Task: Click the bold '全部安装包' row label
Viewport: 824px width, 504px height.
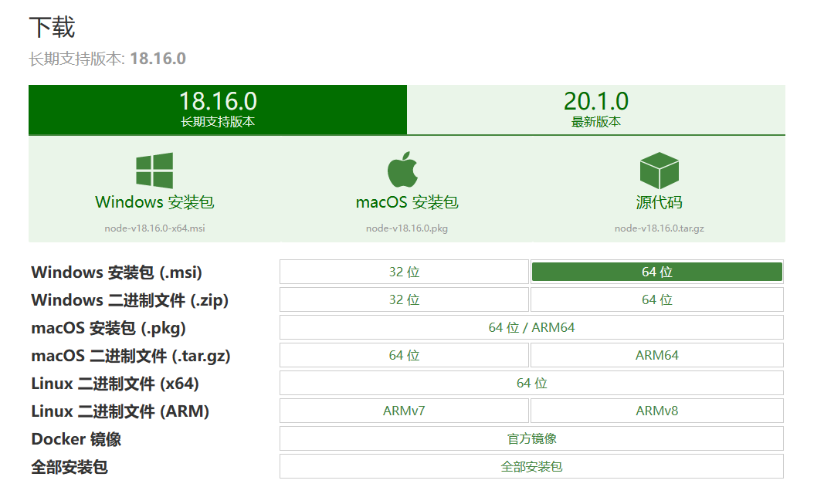Action: coord(70,467)
